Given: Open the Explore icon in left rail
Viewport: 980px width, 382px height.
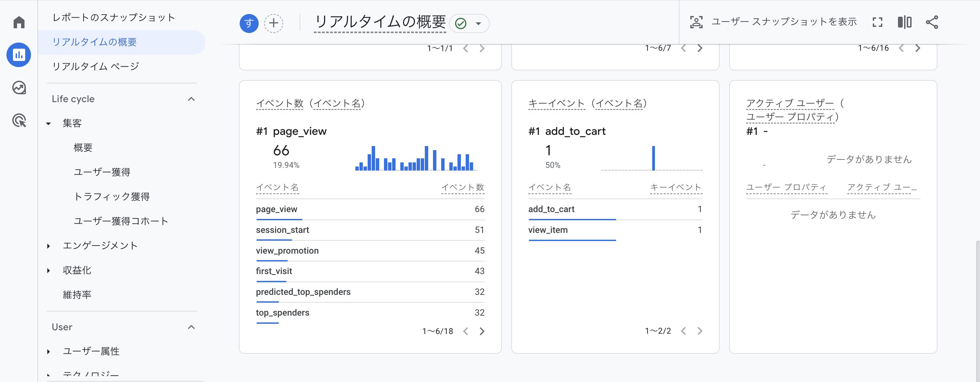Looking at the screenshot, I should click(x=19, y=88).
